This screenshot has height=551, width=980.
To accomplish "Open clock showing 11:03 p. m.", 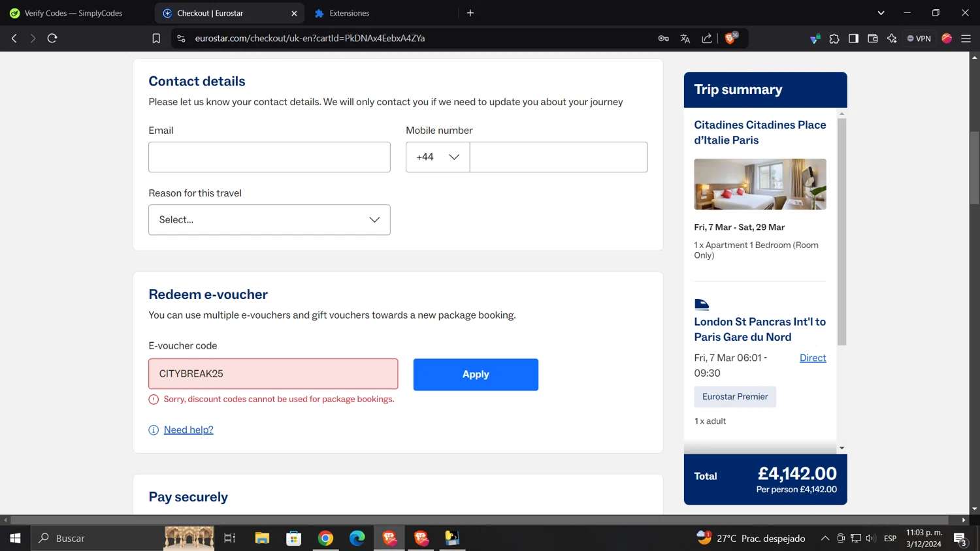I will tap(924, 538).
